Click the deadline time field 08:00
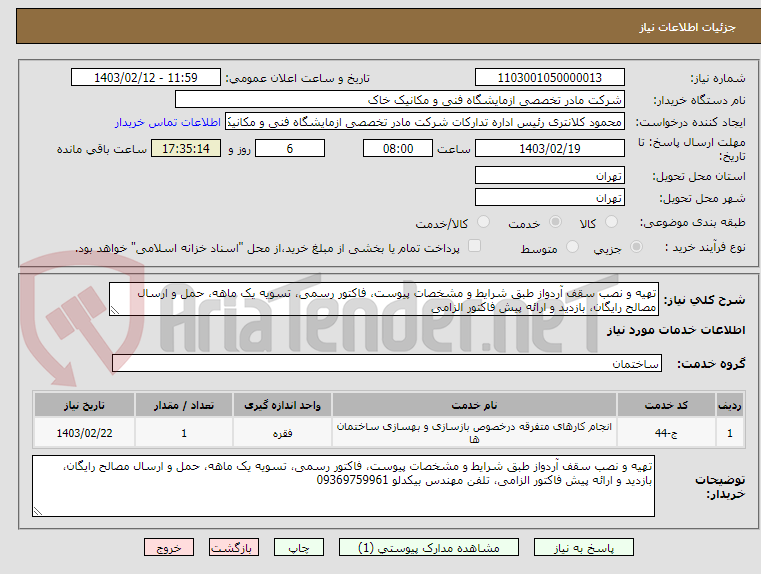Screen dimensions: 761x574 click(x=397, y=148)
